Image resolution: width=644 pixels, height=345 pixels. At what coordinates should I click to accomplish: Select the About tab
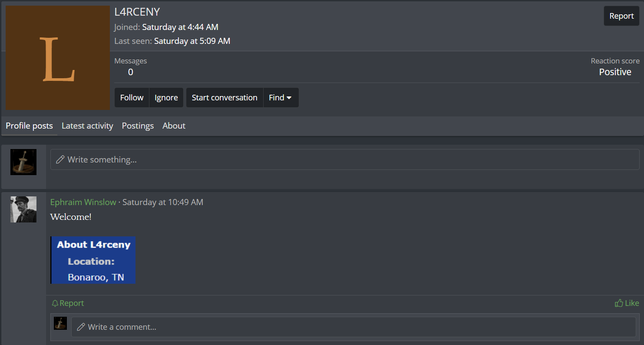click(x=174, y=126)
